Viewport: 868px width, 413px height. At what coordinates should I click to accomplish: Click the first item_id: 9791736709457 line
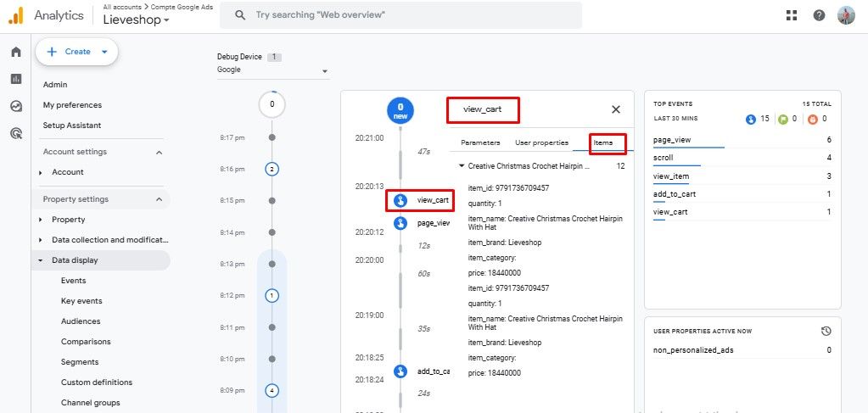tap(509, 188)
